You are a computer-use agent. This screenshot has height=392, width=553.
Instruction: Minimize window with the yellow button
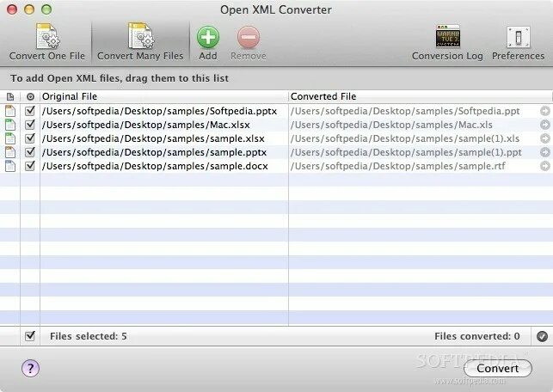point(29,9)
